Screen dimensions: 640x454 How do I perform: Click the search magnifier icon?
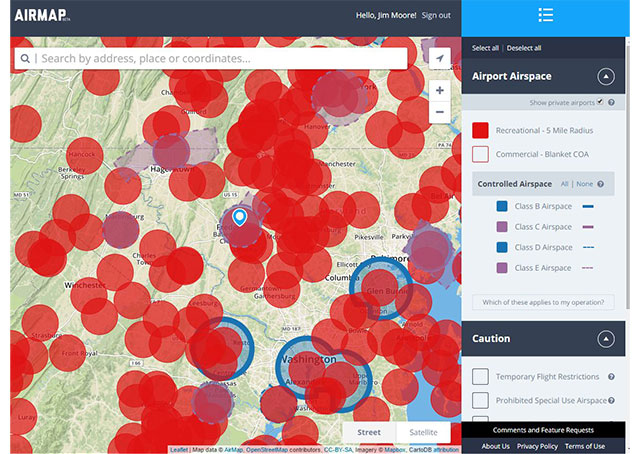click(x=25, y=59)
